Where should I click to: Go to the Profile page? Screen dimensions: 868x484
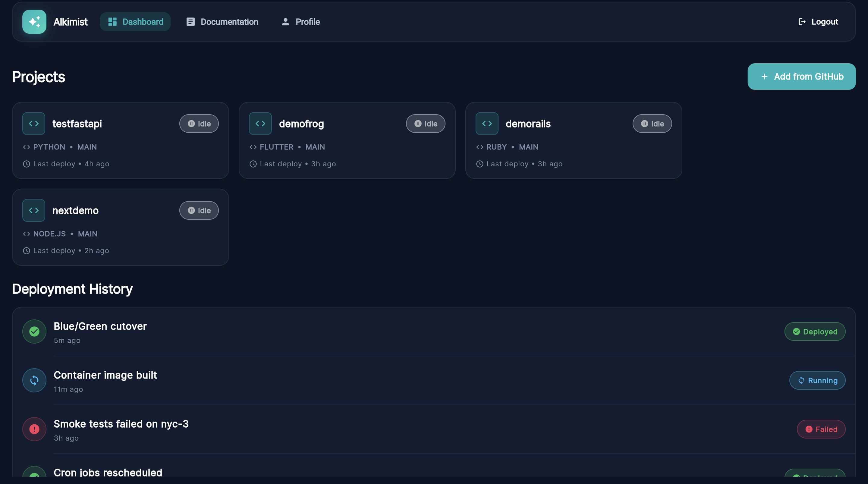click(300, 22)
